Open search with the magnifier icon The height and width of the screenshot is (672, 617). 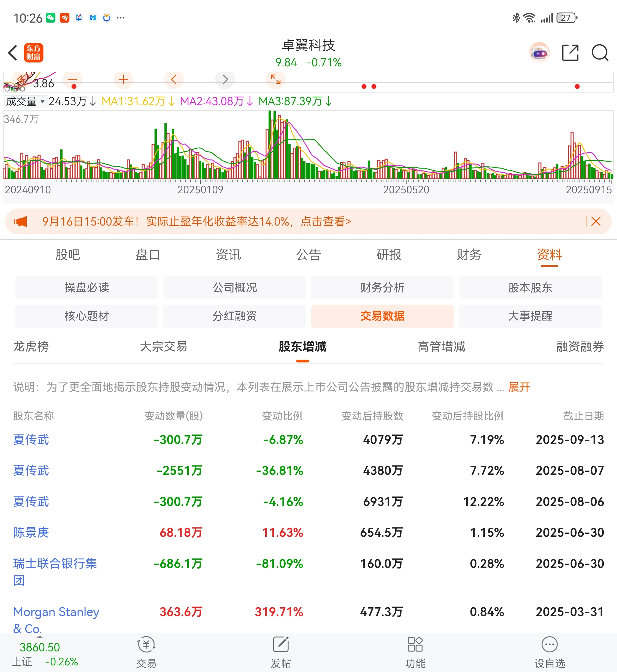coord(600,53)
